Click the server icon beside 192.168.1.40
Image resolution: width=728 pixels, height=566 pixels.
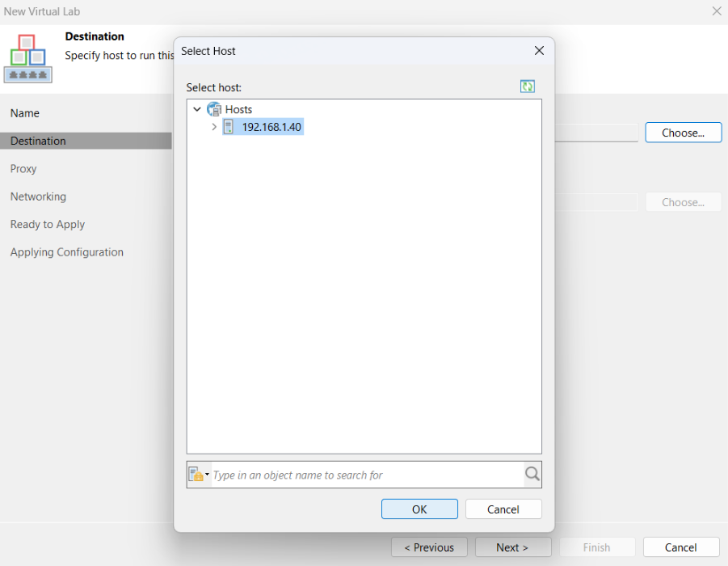coord(229,127)
